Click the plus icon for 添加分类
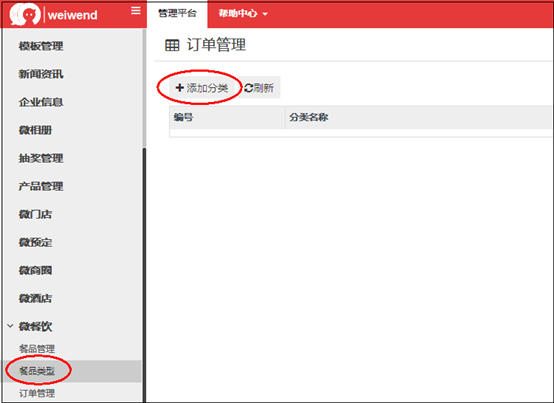This screenshot has height=403, width=554. pos(179,88)
